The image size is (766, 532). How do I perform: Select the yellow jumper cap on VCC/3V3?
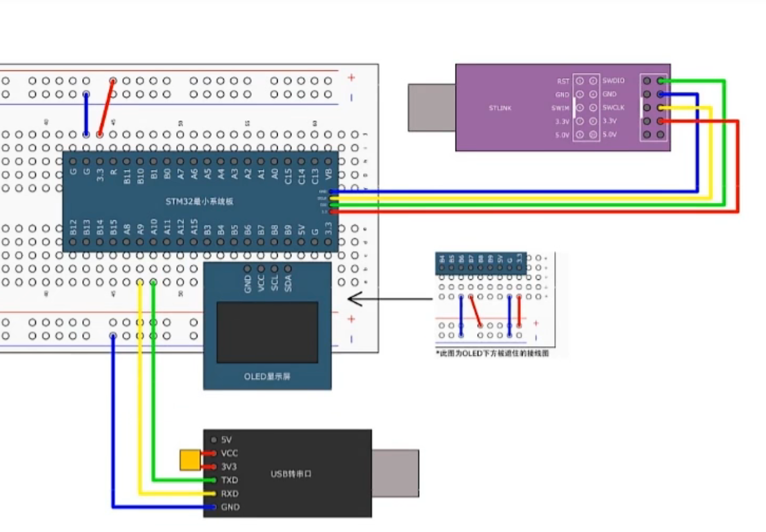tap(190, 459)
